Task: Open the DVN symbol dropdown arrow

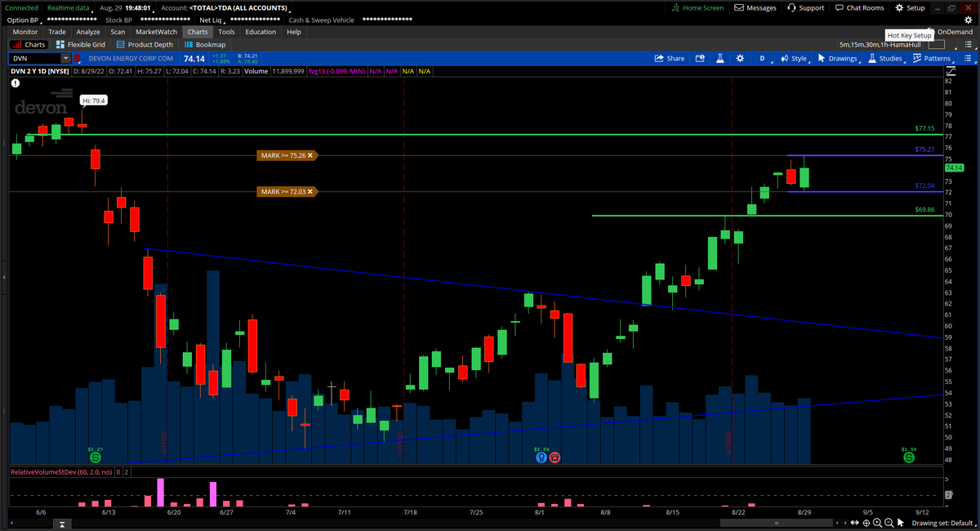Action: 65,58
